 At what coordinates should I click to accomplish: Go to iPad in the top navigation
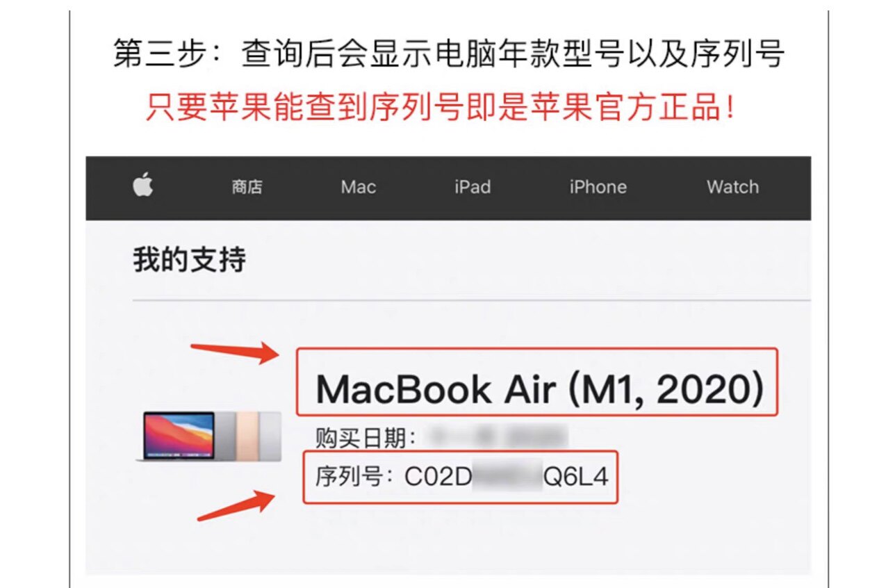click(x=473, y=187)
